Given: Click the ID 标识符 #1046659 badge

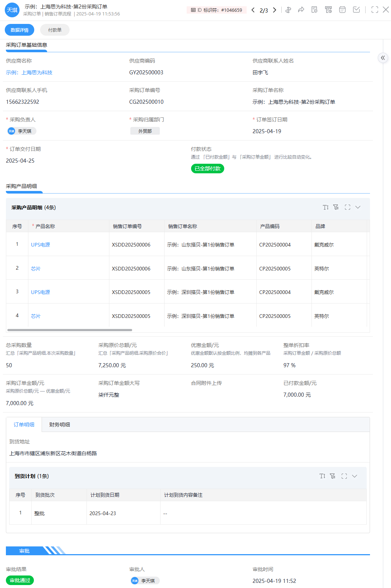Looking at the screenshot, I should click(x=216, y=10).
